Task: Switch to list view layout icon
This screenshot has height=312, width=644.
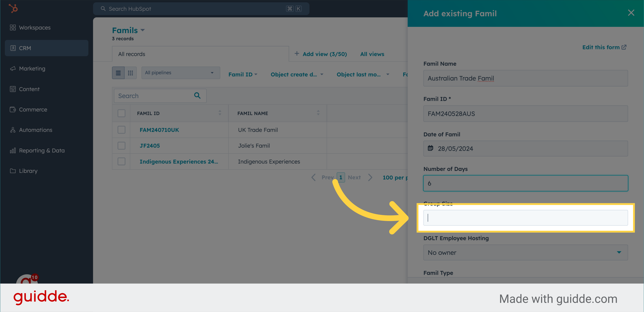Action: (x=118, y=73)
